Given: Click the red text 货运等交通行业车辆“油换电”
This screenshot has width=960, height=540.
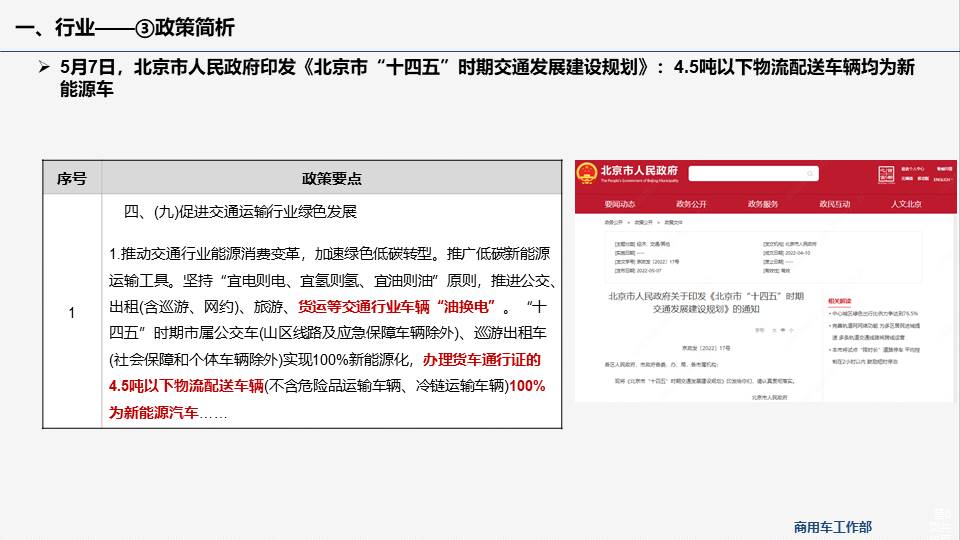Looking at the screenshot, I should click(x=397, y=307).
